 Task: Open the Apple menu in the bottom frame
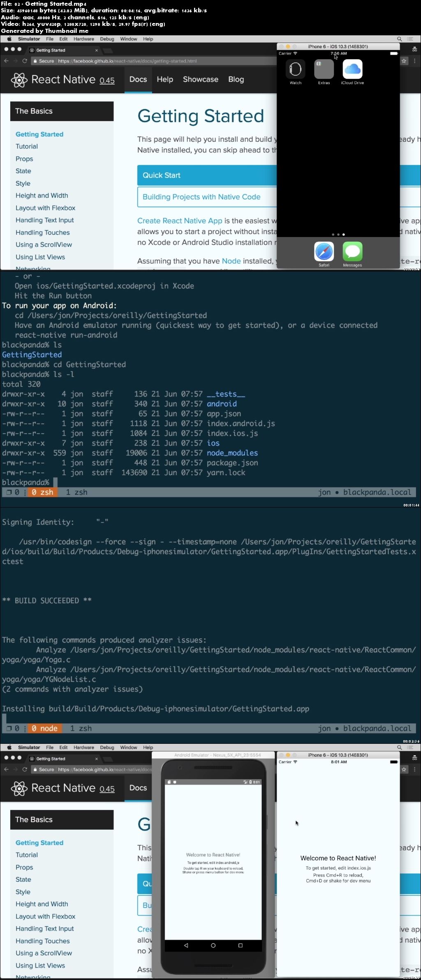coord(9,748)
